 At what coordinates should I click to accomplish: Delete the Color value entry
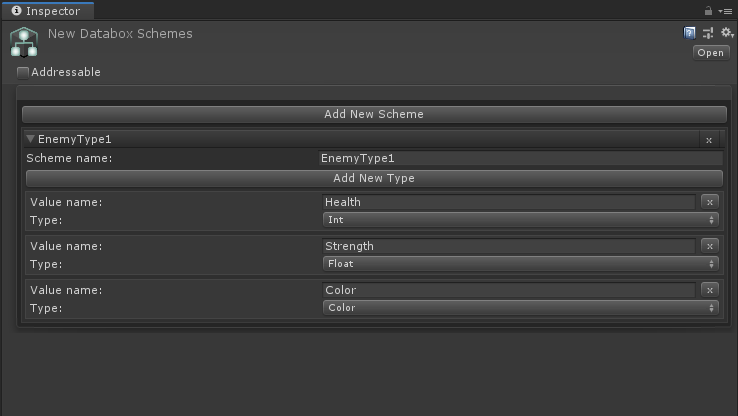709,290
